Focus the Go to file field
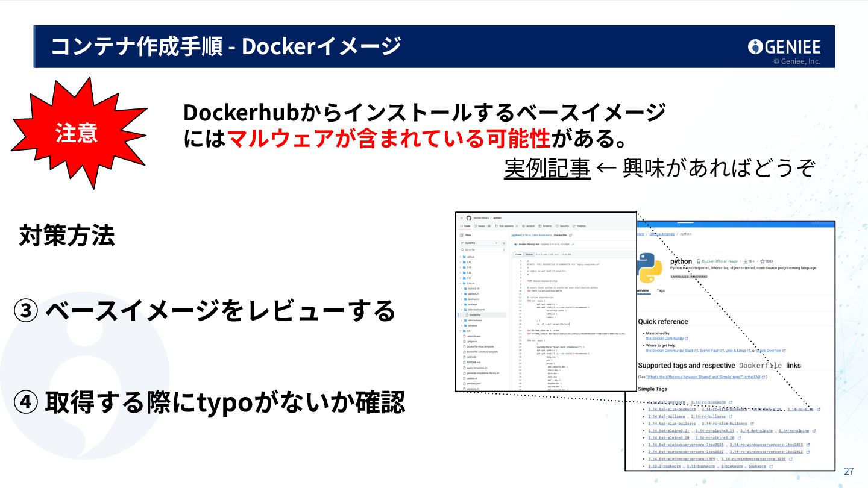 click(483, 249)
